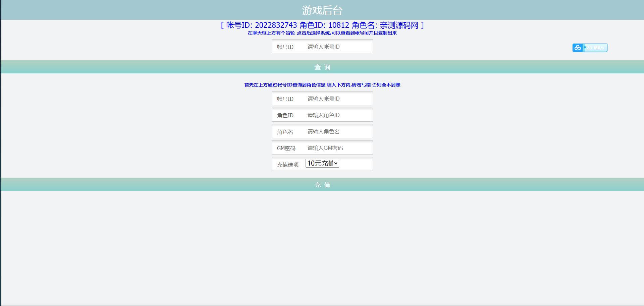This screenshot has width=644, height=306.
Task: Open the 充值选项 recharge amount dropdown
Action: [321, 163]
